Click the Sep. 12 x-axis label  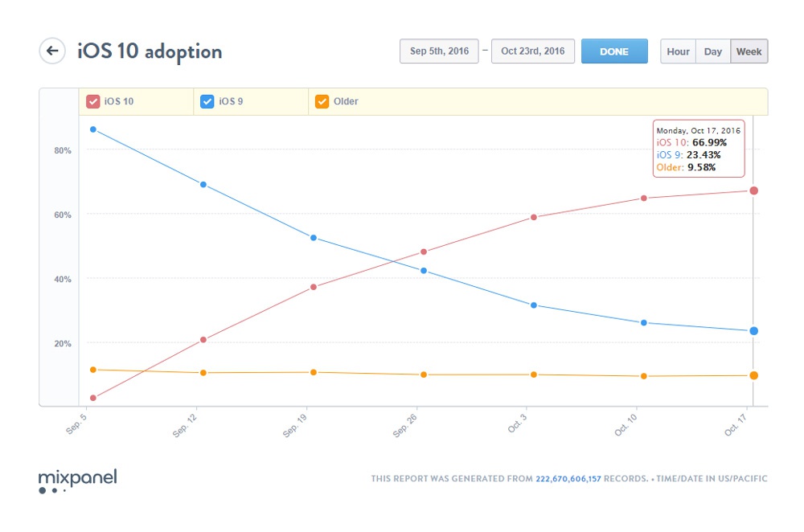[185, 425]
